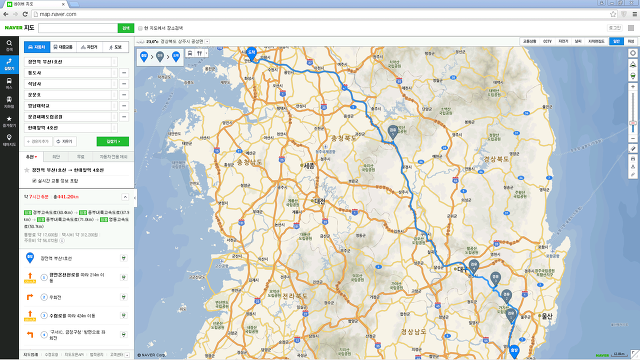The width and height of the screenshot is (640, 360).
Task: Open the map toolbar overlay dropdown arrow
Action: point(206,53)
